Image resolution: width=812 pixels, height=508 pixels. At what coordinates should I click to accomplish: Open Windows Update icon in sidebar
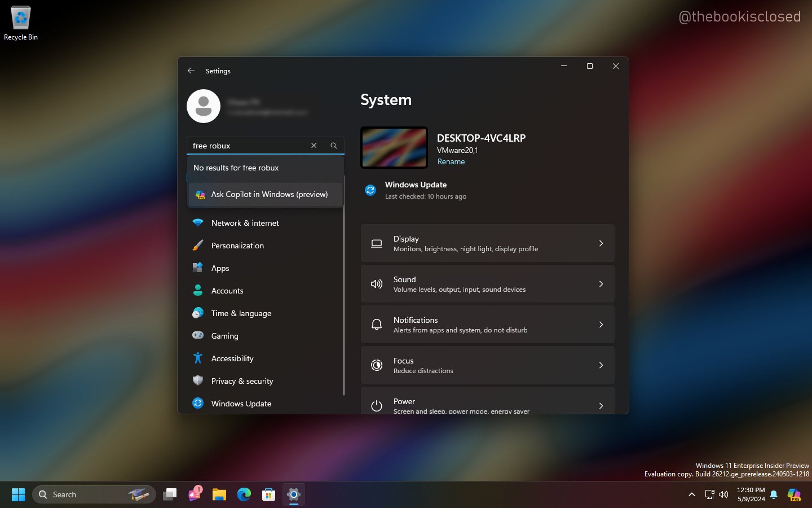198,404
